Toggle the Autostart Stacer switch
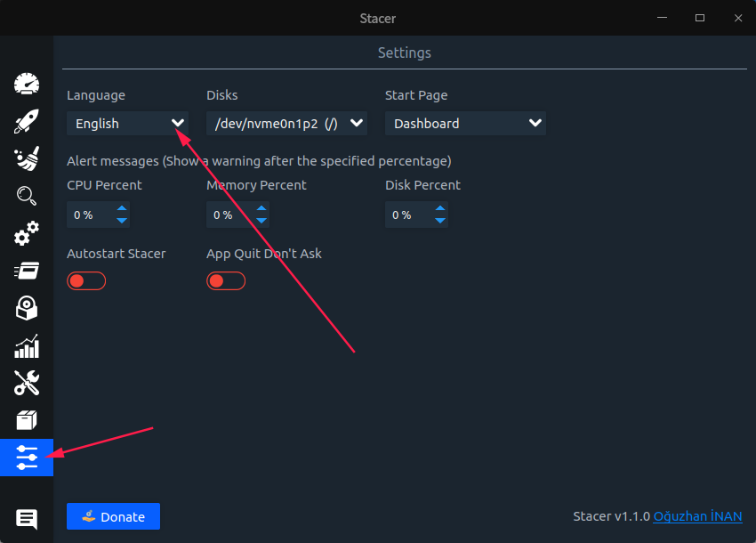Viewport: 756px width, 543px height. pyautogui.click(x=86, y=281)
